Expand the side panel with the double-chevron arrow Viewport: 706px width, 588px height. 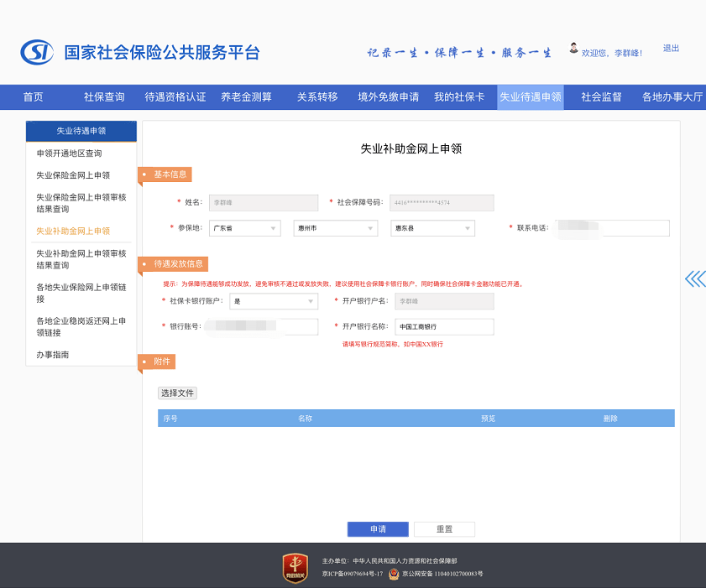(x=695, y=279)
